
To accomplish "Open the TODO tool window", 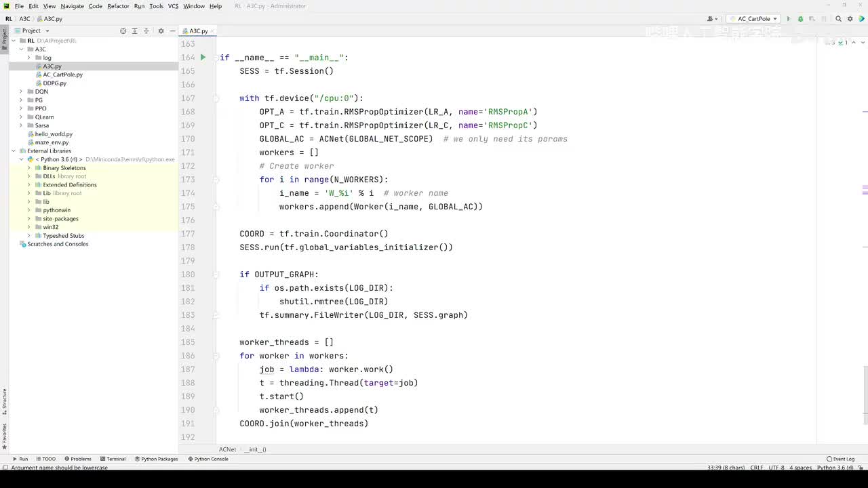I will click(45, 459).
